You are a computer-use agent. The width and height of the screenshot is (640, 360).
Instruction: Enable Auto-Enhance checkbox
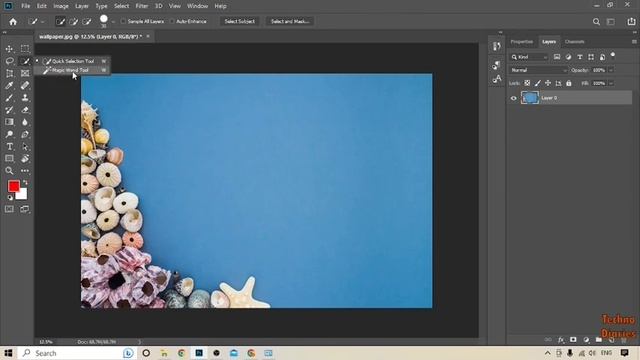click(x=172, y=21)
